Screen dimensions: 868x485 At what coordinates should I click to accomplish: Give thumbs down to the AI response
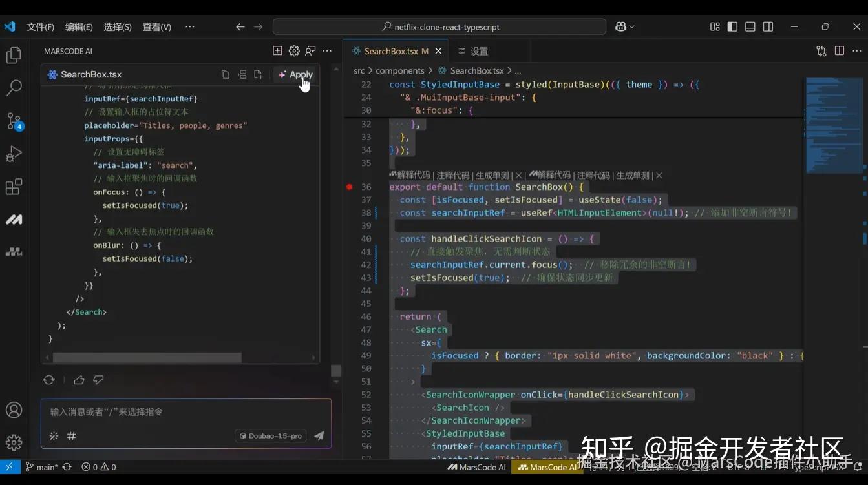pyautogui.click(x=98, y=380)
